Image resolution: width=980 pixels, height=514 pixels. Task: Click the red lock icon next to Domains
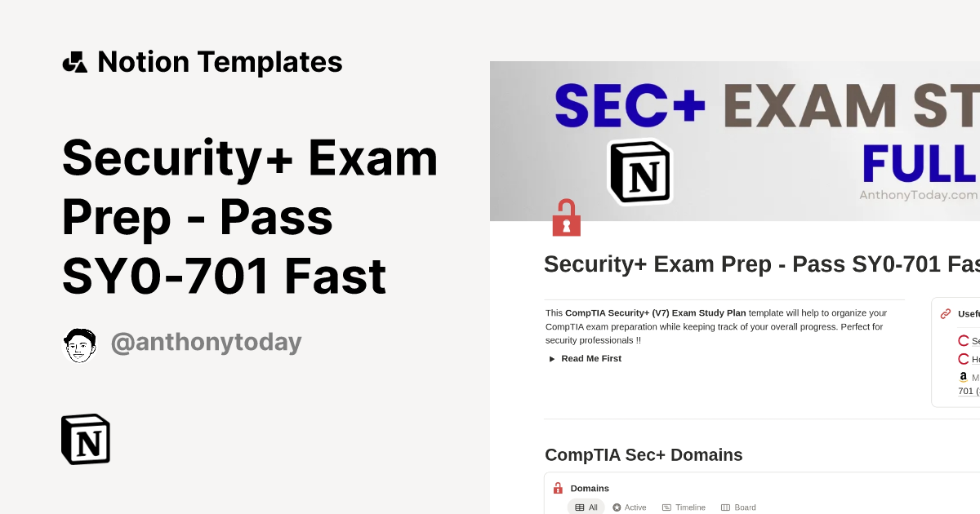(558, 487)
